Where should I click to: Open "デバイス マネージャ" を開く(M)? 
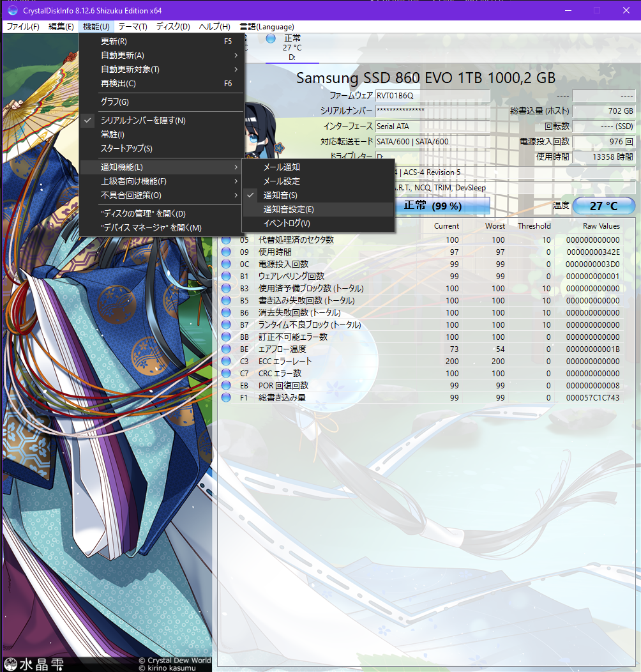pyautogui.click(x=162, y=227)
